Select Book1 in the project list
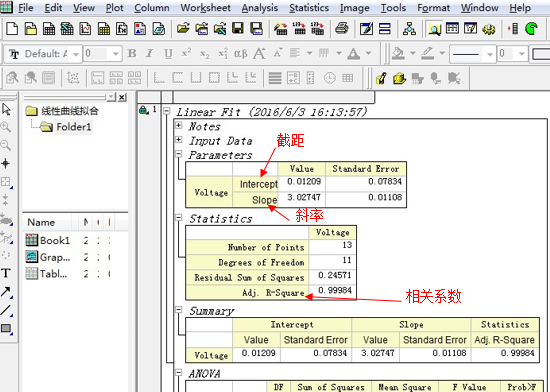Viewport: 550px width, 392px height. pos(55,240)
